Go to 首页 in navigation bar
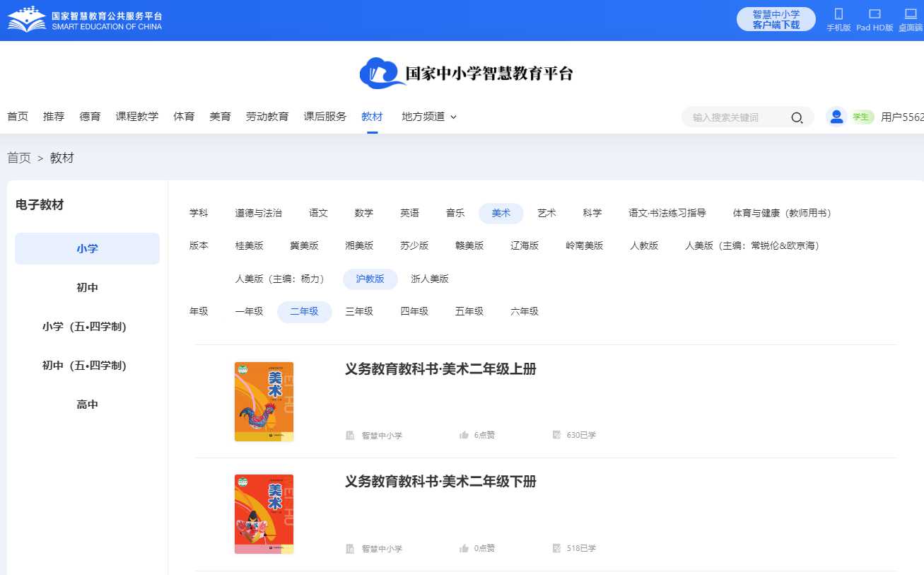The height and width of the screenshot is (575, 924). point(18,117)
